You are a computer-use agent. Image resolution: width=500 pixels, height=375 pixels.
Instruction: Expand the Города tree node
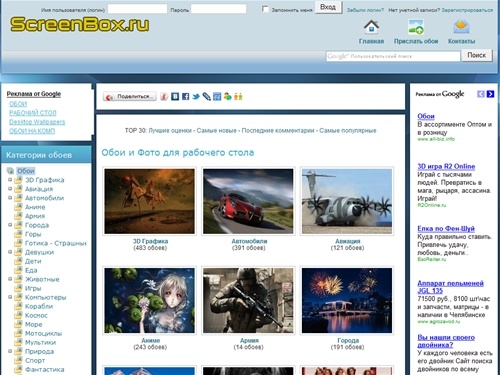click(x=10, y=225)
